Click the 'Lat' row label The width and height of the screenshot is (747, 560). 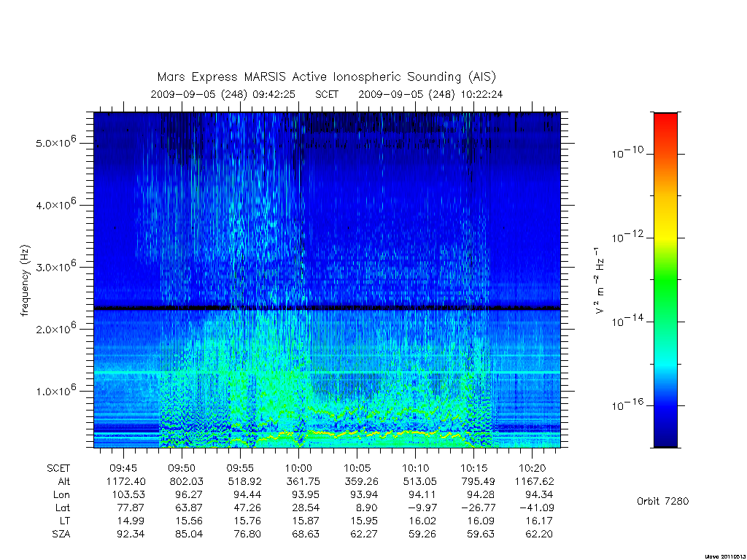click(x=63, y=508)
